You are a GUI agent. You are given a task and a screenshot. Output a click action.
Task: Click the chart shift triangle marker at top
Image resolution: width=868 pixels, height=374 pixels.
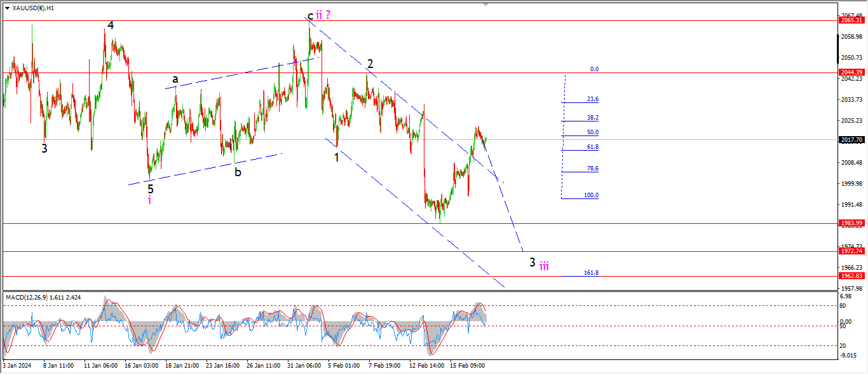pyautogui.click(x=487, y=4)
